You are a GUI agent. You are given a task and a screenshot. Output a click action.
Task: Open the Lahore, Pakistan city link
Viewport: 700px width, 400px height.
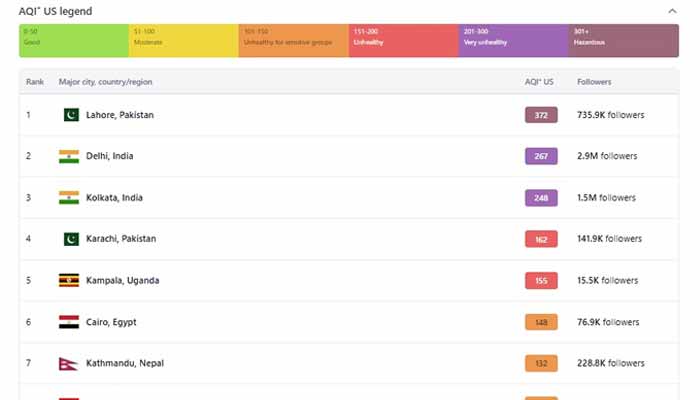[x=120, y=115]
